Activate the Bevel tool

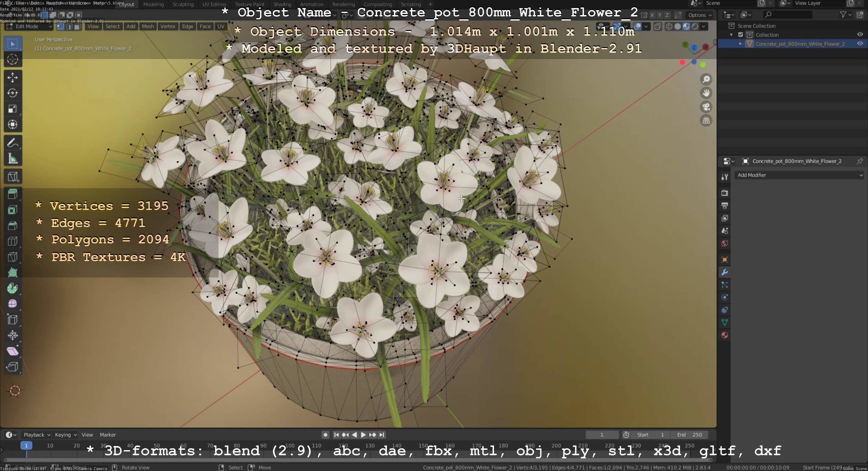pos(13,225)
